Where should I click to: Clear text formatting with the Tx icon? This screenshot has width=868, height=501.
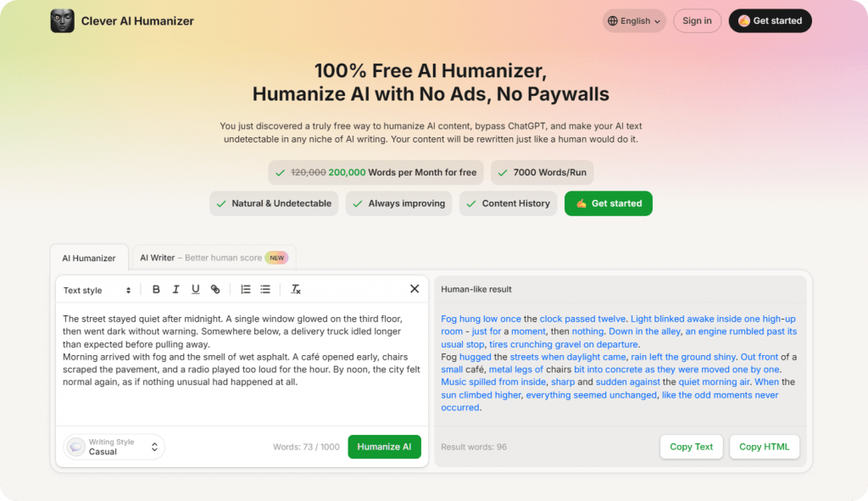click(x=296, y=289)
